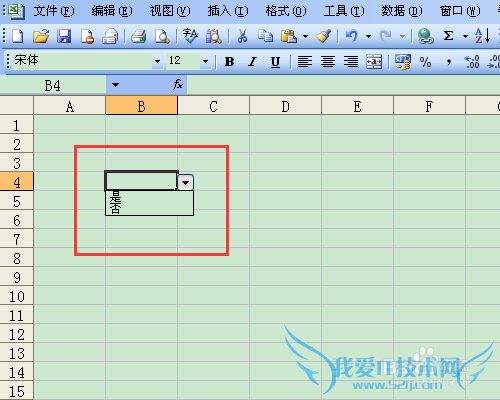The image size is (500, 400).
Task: Toggle Bold formatting
Action: coord(229,62)
